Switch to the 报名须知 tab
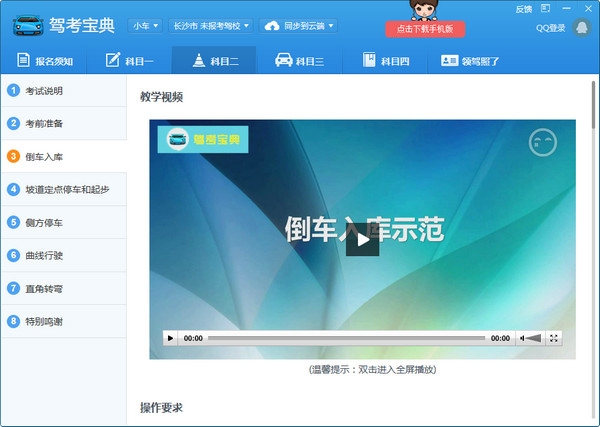Image resolution: width=600 pixels, height=427 pixels. [44, 60]
